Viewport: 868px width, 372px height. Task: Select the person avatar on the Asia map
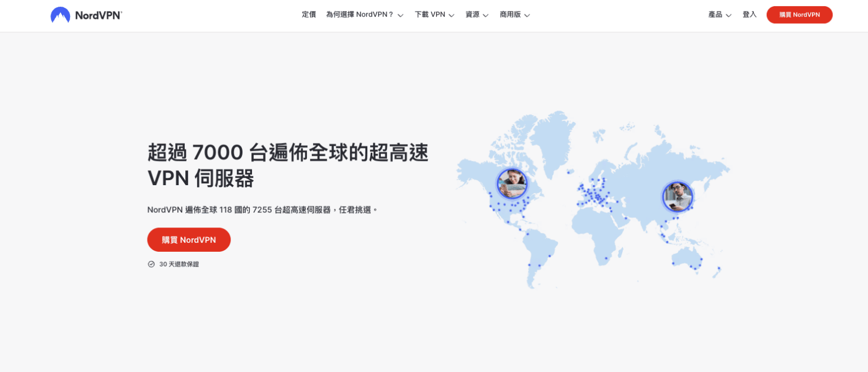click(678, 196)
